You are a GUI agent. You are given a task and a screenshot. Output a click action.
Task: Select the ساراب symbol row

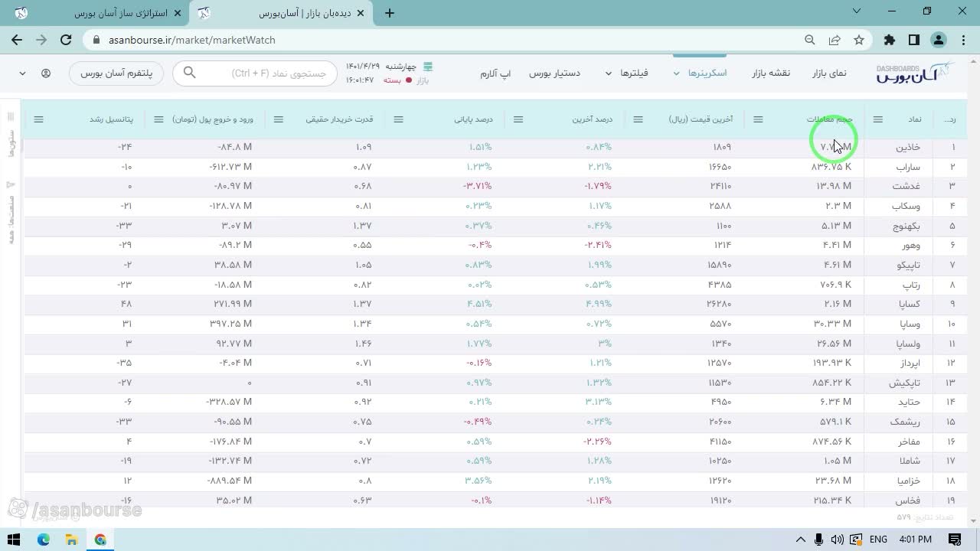[494, 167]
